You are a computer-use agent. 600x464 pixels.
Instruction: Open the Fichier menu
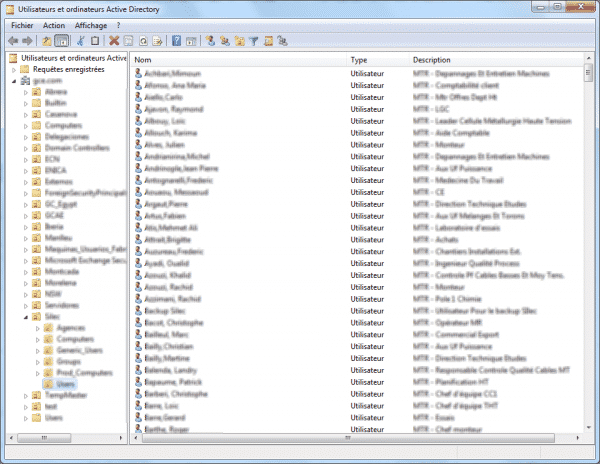point(22,25)
